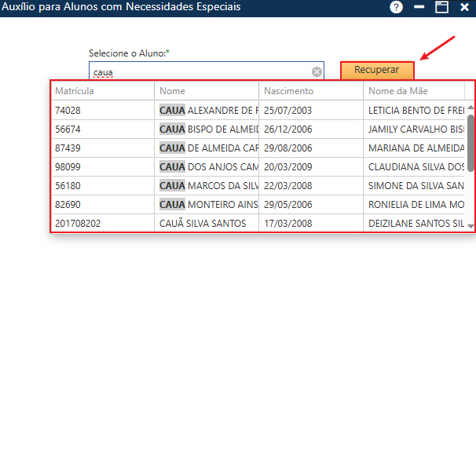The image size is (476, 456).
Task: Select matrícula 87439
Action: tap(68, 148)
